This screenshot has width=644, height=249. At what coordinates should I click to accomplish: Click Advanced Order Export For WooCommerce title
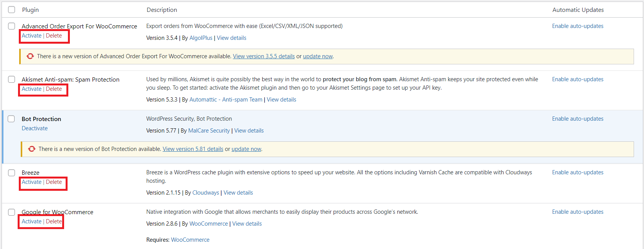pos(79,26)
